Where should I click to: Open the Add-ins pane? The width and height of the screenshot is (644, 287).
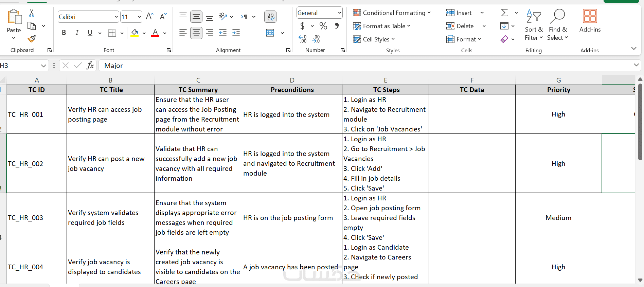coord(590,21)
